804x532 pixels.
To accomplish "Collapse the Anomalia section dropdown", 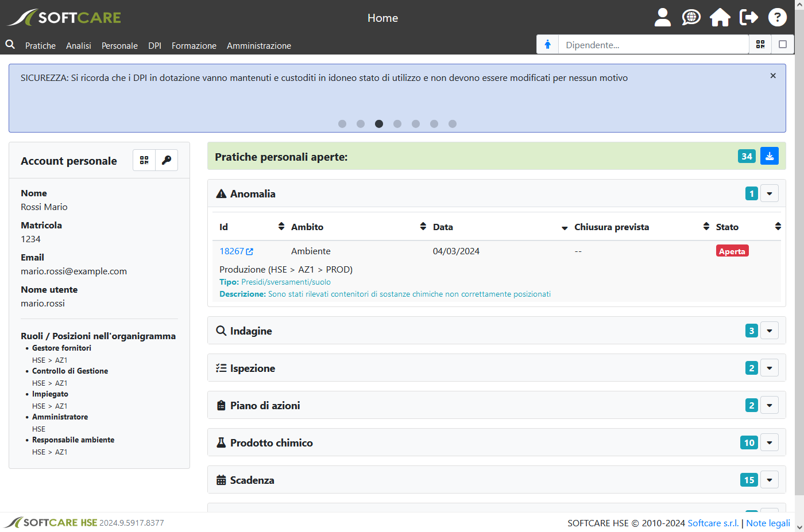I will [769, 193].
